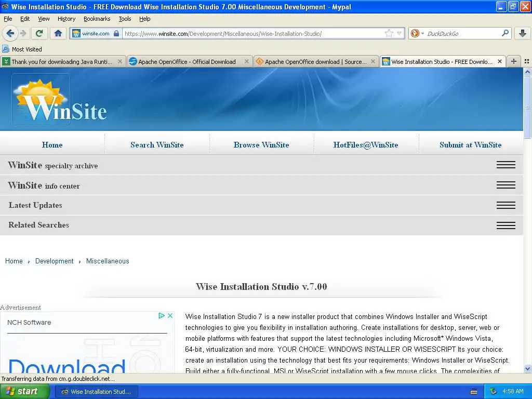Screen dimensions: 532x399
Task: Open the History menu
Action: 66,19
